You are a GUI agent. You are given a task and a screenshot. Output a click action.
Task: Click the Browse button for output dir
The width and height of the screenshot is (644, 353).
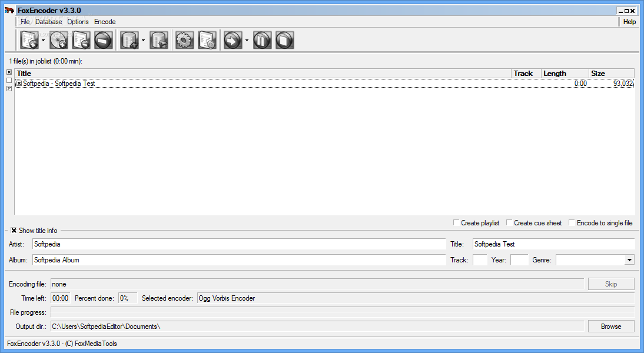[x=611, y=327]
